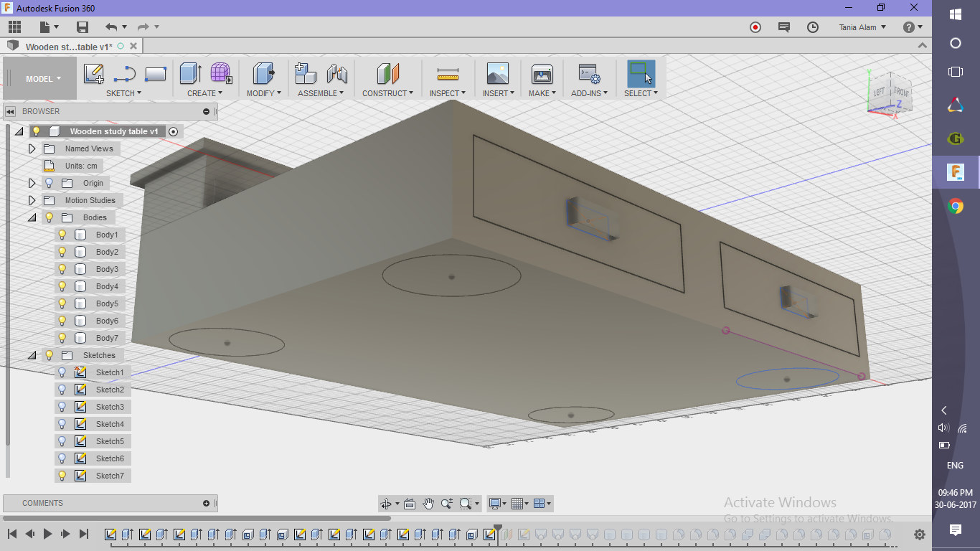Click the Orbit navigation icon
The height and width of the screenshot is (551, 980).
point(386,504)
